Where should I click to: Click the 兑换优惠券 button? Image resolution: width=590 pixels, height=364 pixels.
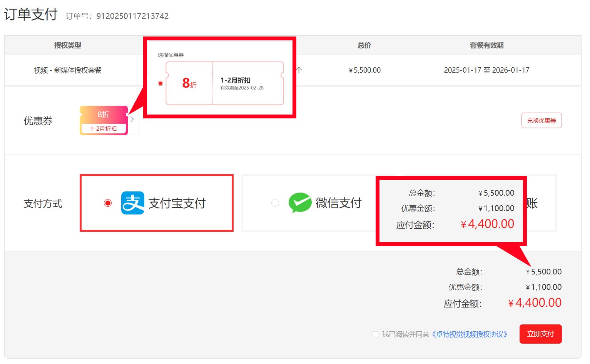coord(542,120)
